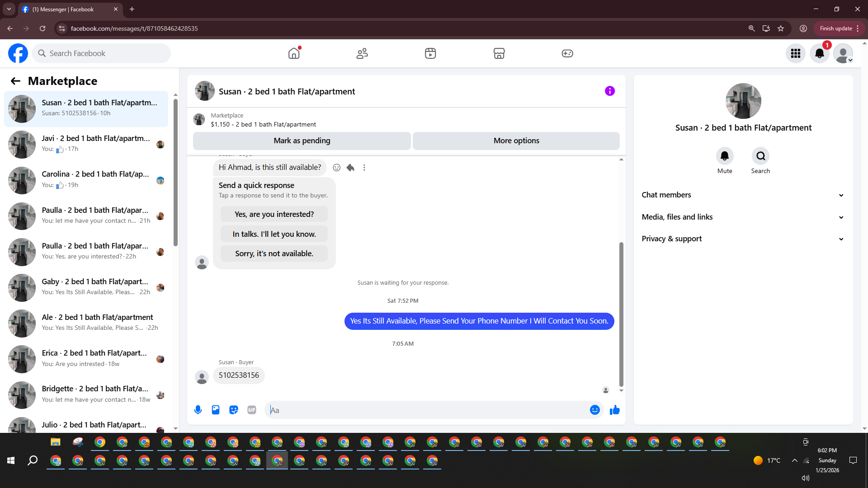Show hidden system tray icons

(x=794, y=460)
